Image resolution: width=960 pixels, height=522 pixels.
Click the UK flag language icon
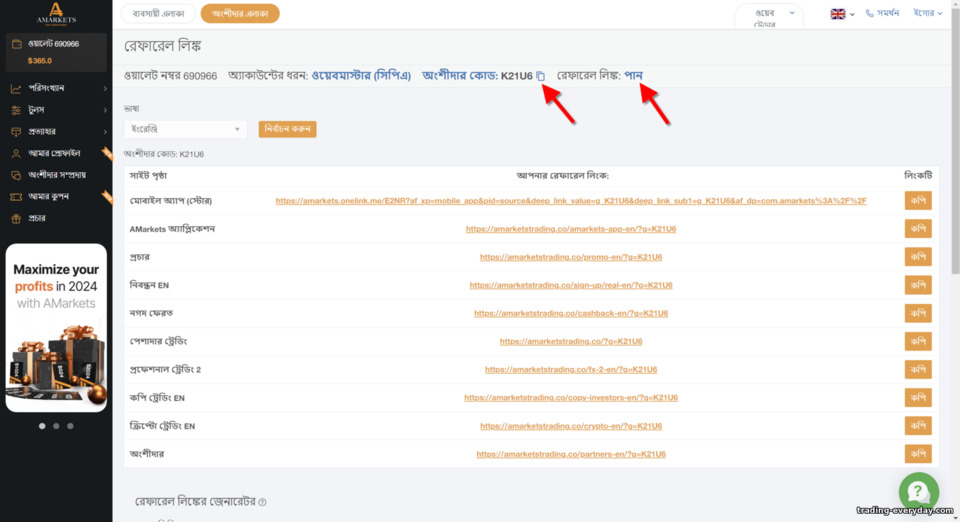pos(838,13)
